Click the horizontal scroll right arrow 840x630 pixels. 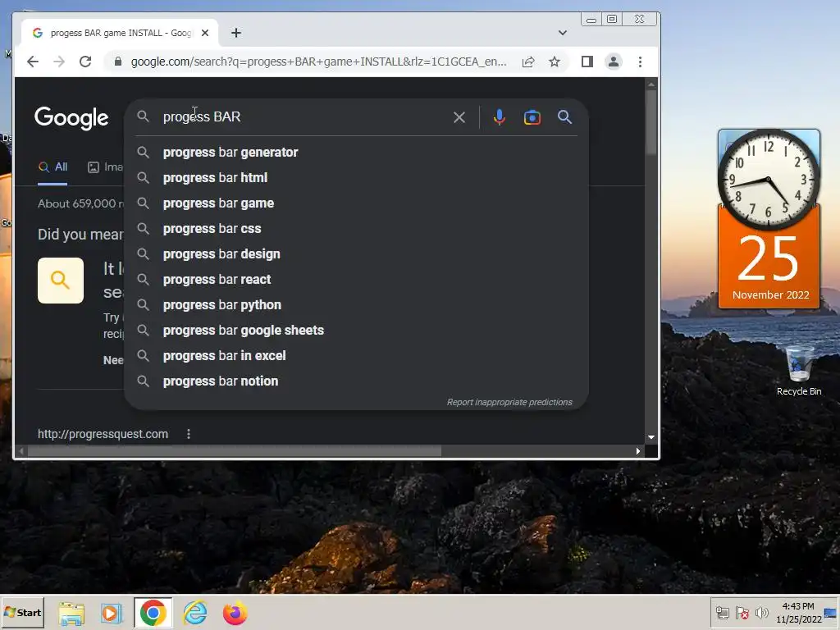pos(637,452)
